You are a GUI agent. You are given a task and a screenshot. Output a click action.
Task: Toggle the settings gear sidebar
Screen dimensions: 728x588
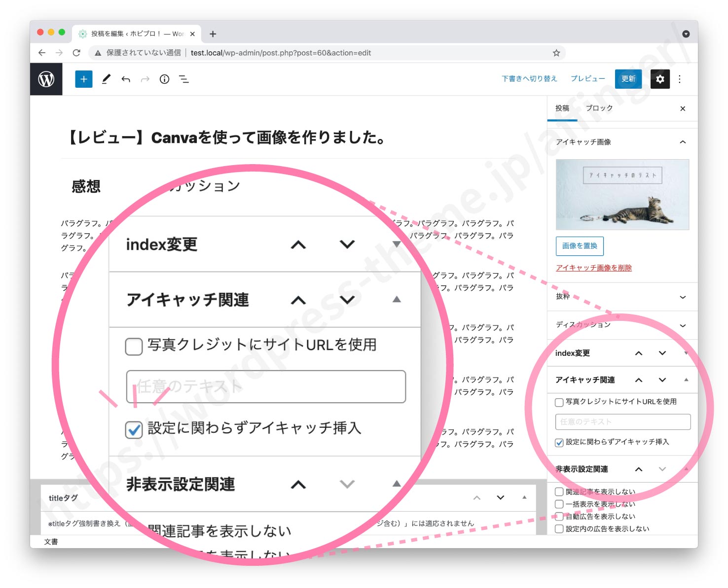(x=660, y=79)
